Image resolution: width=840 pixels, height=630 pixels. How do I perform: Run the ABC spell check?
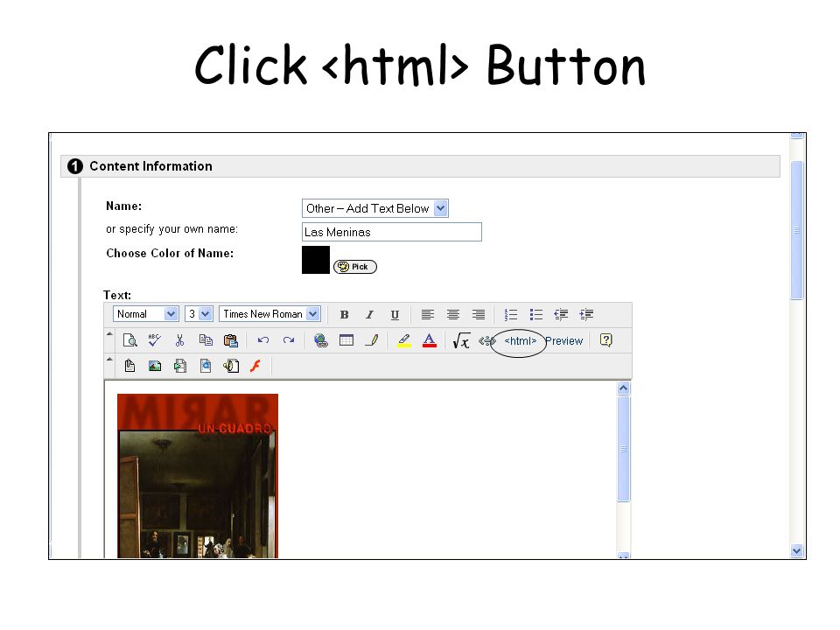pyautogui.click(x=154, y=340)
